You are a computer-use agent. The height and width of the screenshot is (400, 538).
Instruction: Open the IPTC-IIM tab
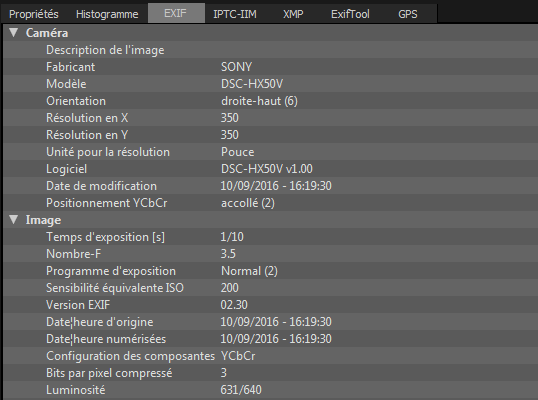235,14
